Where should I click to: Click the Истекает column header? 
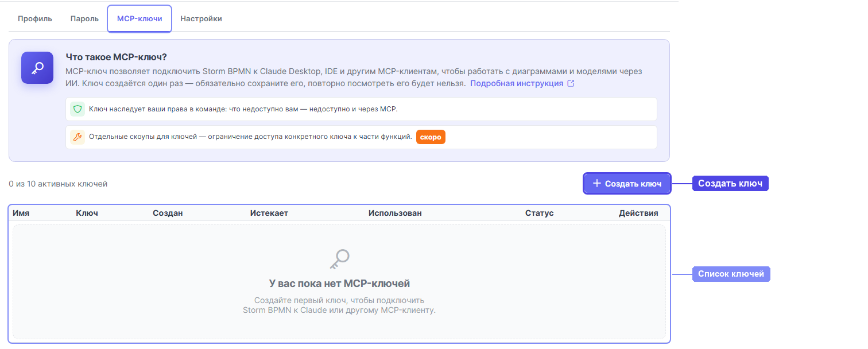coord(269,213)
